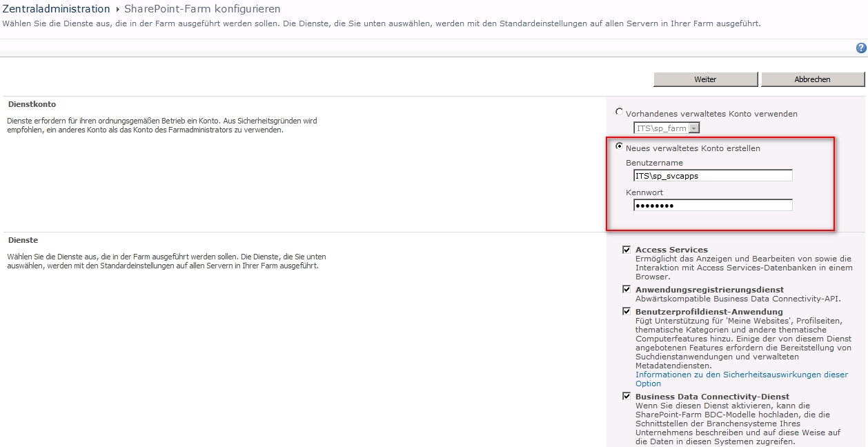Click into the Benutzername field

pos(713,176)
